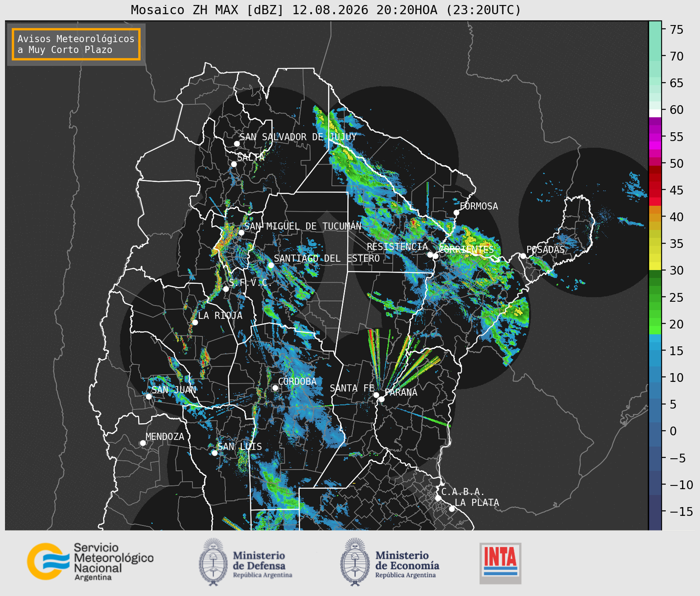Click the Servicio Meteorológico Nacional logo

(x=90, y=561)
